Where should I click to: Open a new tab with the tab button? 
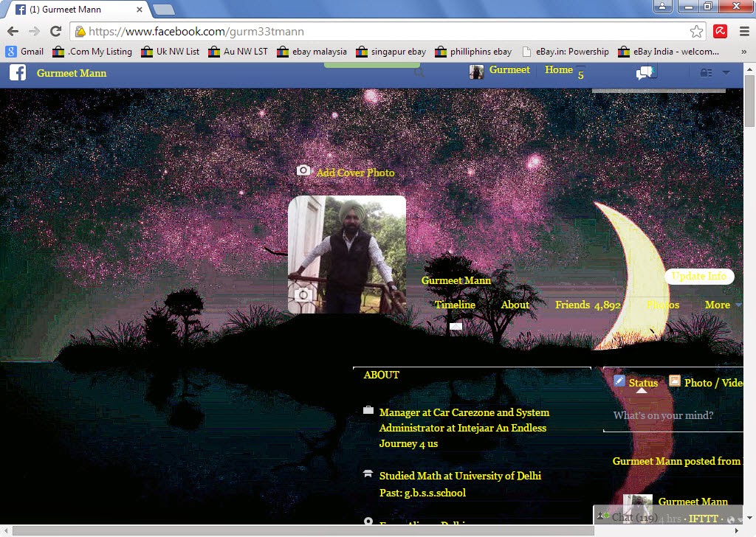163,9
